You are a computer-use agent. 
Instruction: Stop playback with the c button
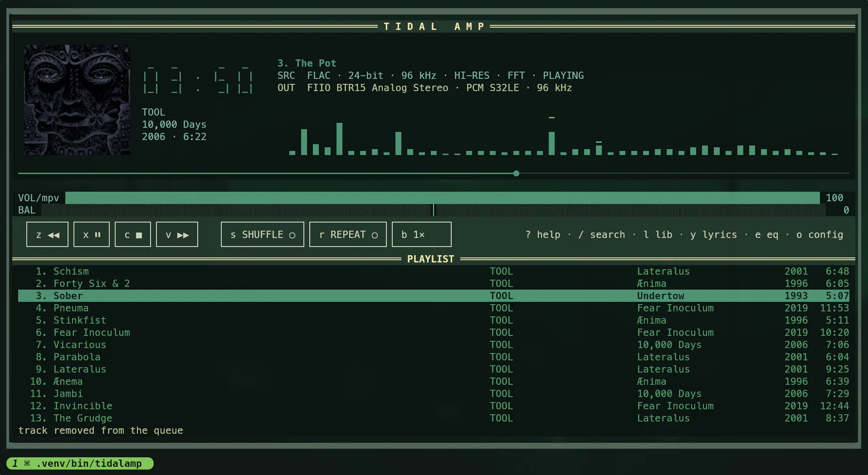point(133,234)
